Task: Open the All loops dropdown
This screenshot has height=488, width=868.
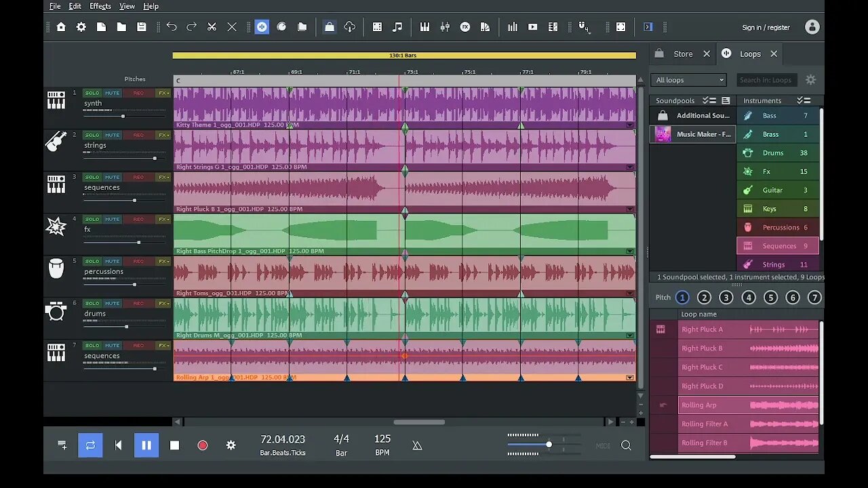Action: pyautogui.click(x=688, y=80)
